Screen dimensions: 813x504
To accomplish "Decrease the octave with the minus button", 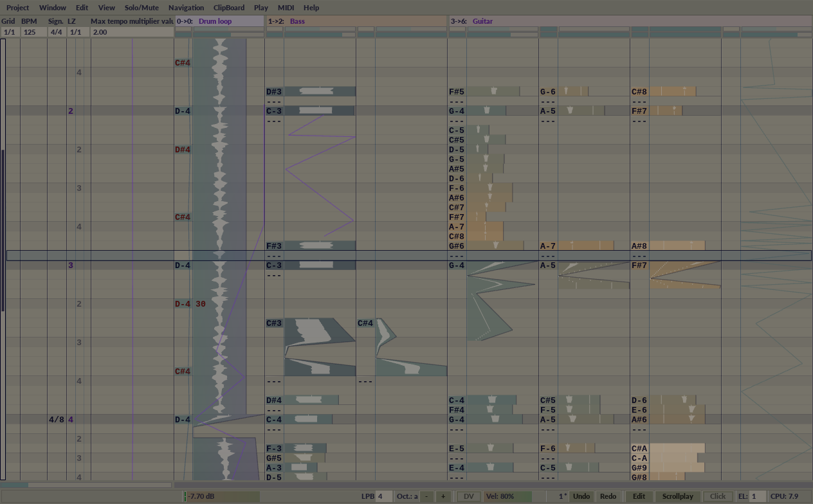I will 427,496.
